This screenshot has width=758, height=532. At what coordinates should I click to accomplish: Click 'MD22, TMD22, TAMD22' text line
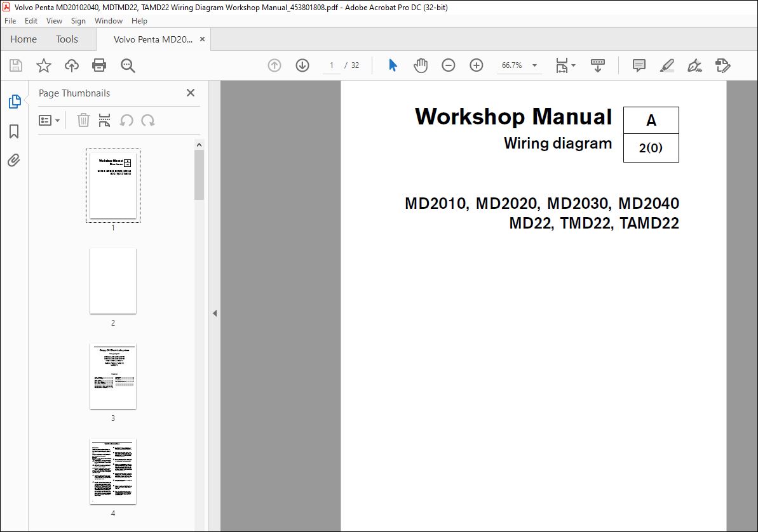tap(593, 223)
